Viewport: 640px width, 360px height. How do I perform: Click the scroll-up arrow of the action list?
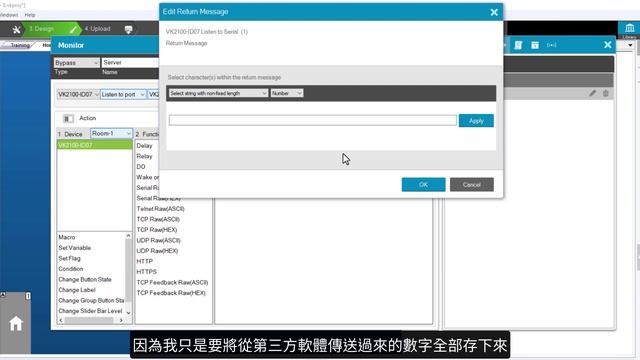pos(128,236)
